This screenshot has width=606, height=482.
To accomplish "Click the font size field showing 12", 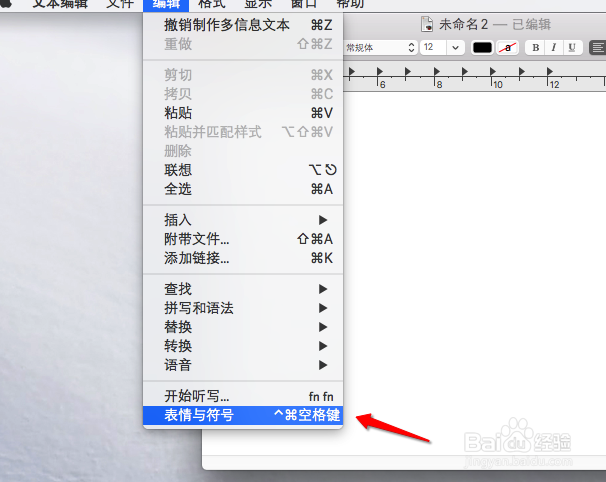I will pos(434,47).
